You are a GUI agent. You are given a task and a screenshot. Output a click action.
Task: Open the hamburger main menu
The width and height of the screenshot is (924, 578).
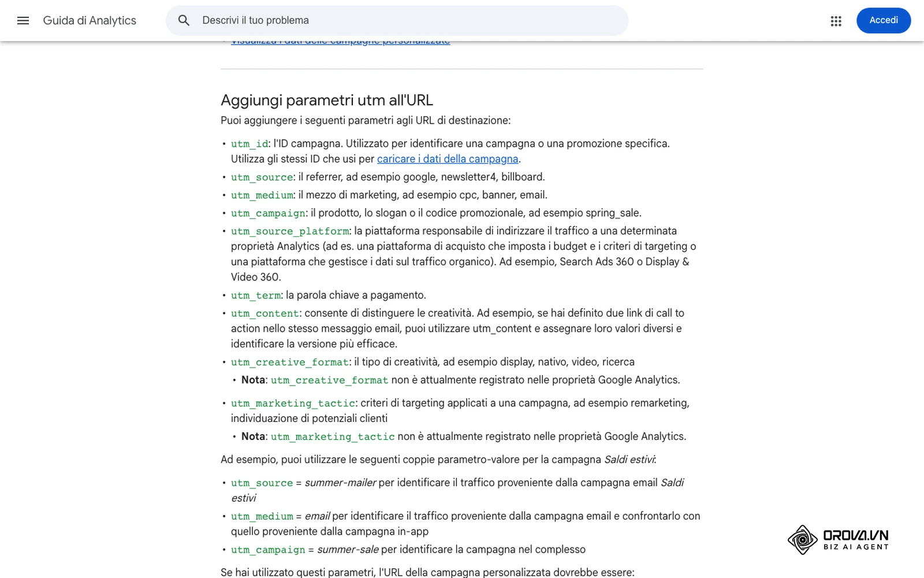coord(23,21)
